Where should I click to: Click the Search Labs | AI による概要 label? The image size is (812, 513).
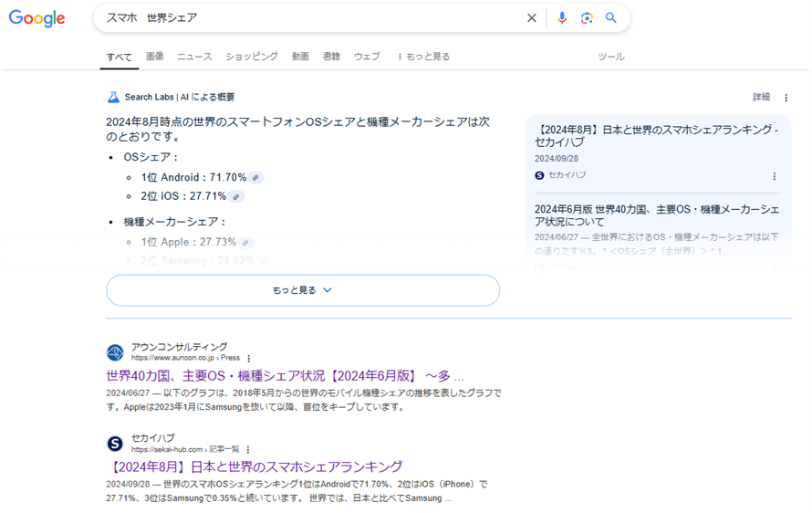coord(179,97)
